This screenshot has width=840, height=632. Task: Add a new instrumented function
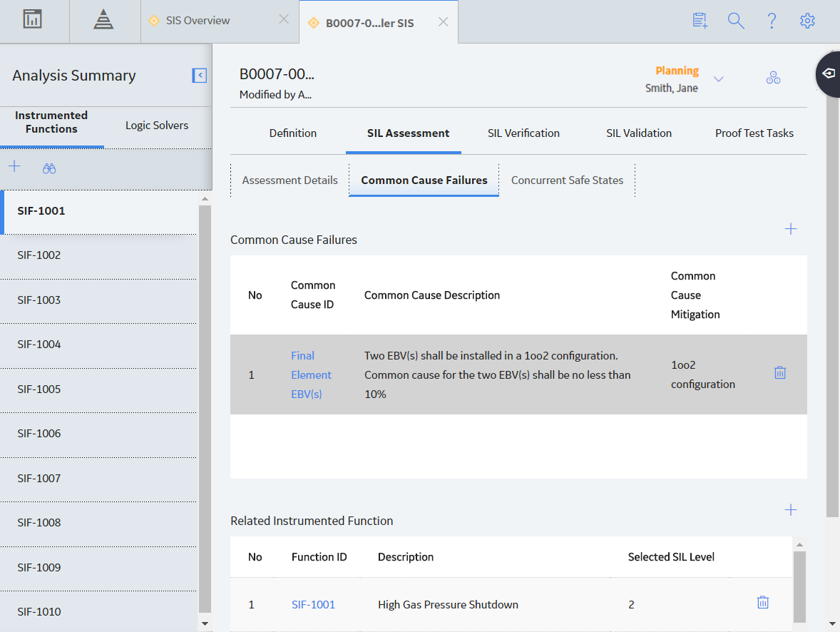point(14,167)
